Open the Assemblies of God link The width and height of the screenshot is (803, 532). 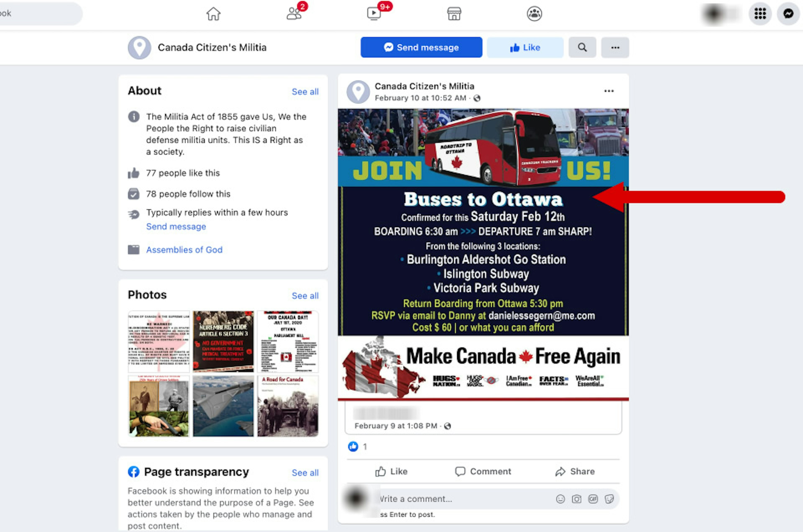tap(184, 250)
